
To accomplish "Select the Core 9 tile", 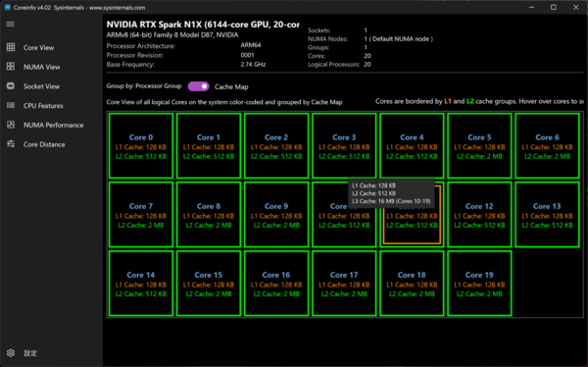I will [x=276, y=215].
